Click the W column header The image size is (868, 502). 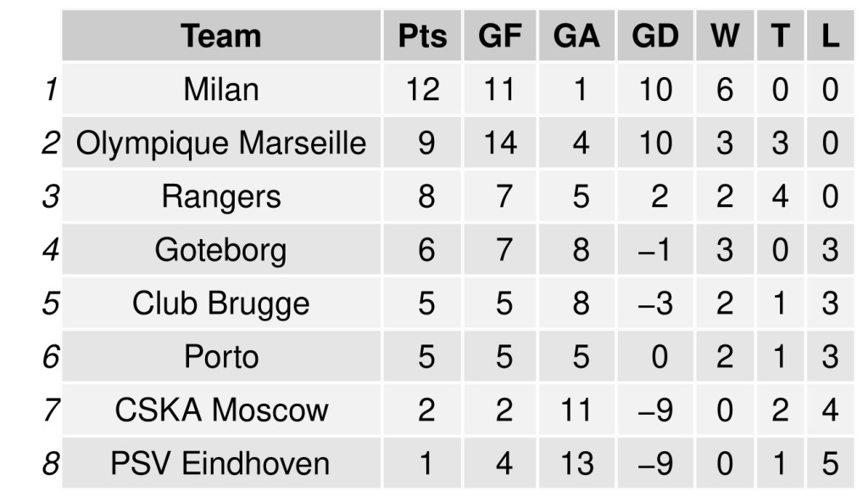click(725, 36)
